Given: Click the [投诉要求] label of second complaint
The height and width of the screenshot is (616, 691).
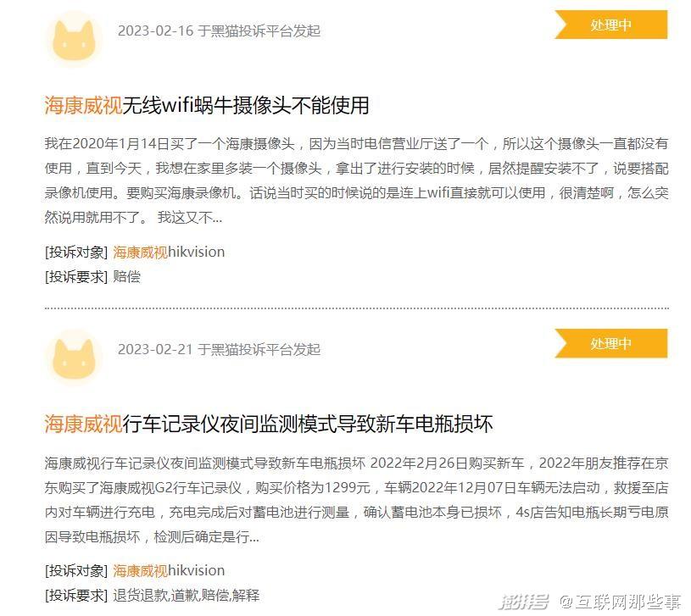Looking at the screenshot, I should [76, 596].
